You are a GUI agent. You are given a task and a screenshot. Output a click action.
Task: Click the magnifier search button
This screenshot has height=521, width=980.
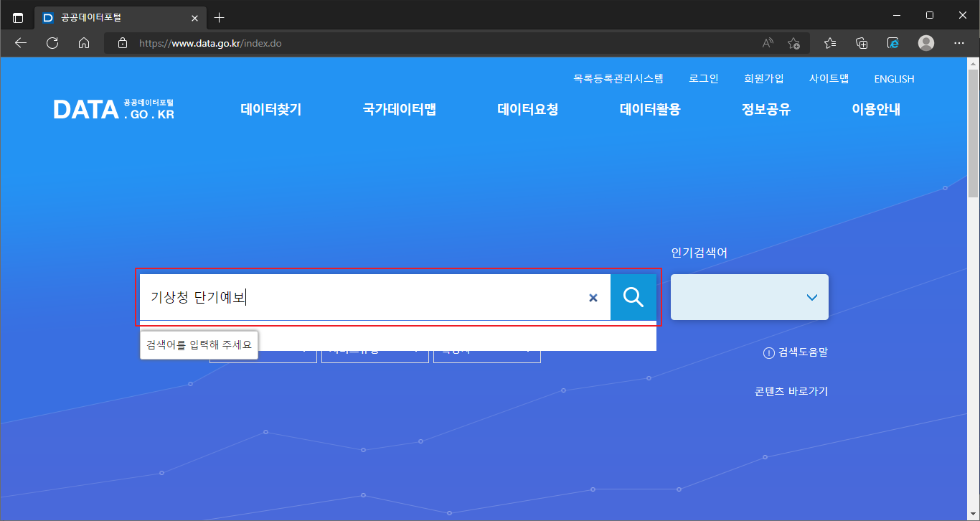[x=633, y=297]
